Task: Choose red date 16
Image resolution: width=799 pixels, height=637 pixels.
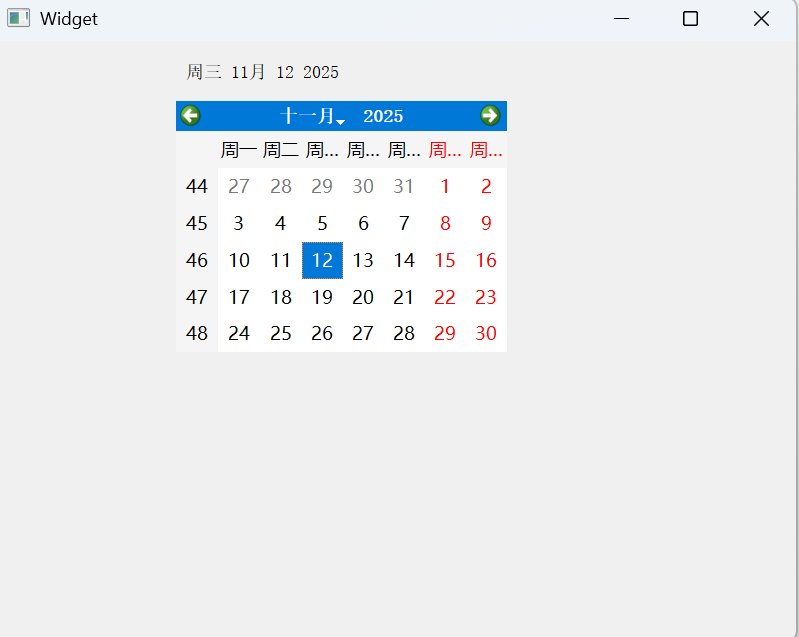Action: pyautogui.click(x=486, y=260)
